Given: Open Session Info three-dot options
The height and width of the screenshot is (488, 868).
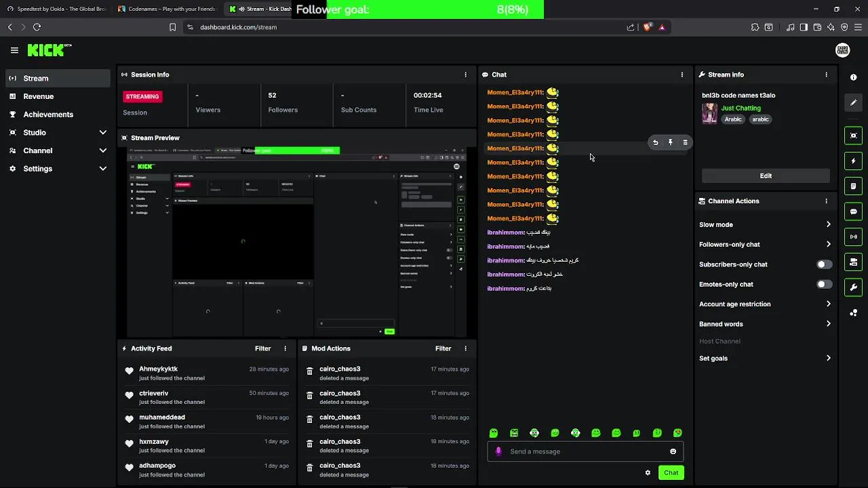Looking at the screenshot, I should [x=465, y=75].
